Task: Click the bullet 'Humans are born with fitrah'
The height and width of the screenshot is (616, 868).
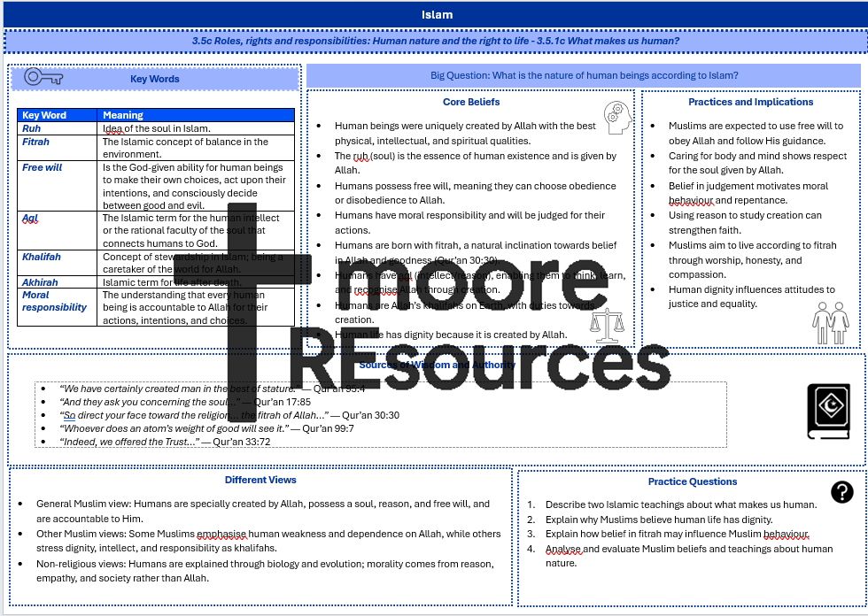Action: point(476,253)
